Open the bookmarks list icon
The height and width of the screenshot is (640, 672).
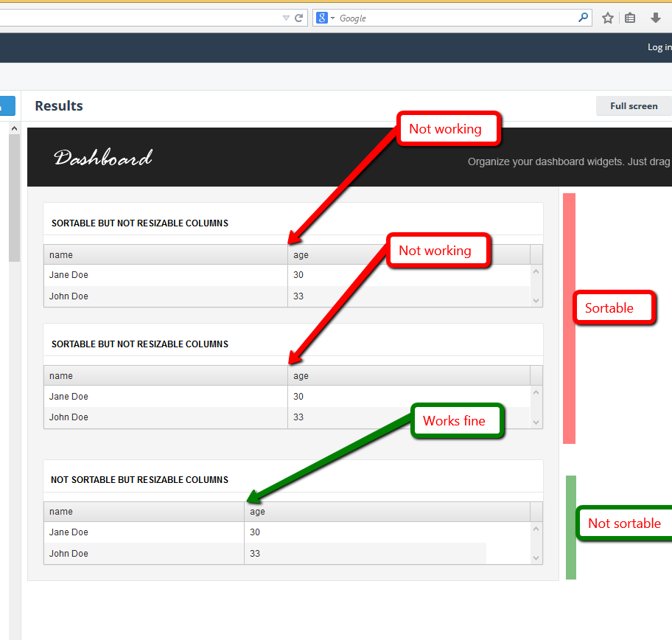click(629, 18)
